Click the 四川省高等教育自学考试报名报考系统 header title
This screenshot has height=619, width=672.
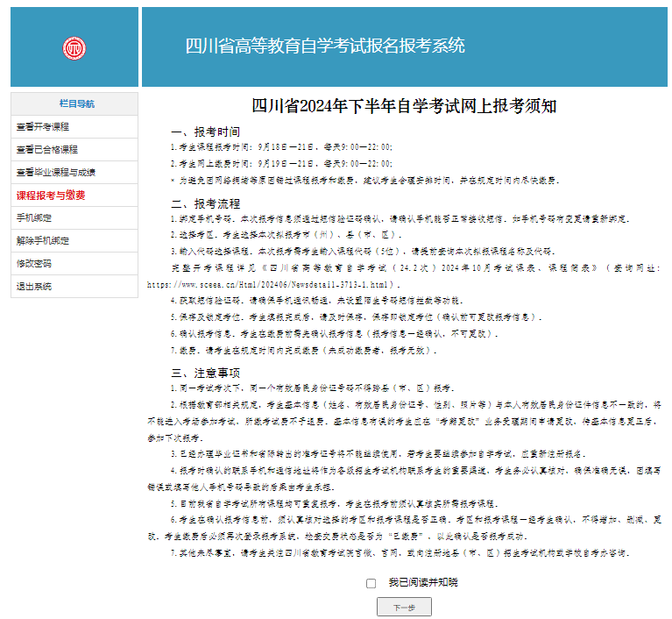[x=325, y=46]
